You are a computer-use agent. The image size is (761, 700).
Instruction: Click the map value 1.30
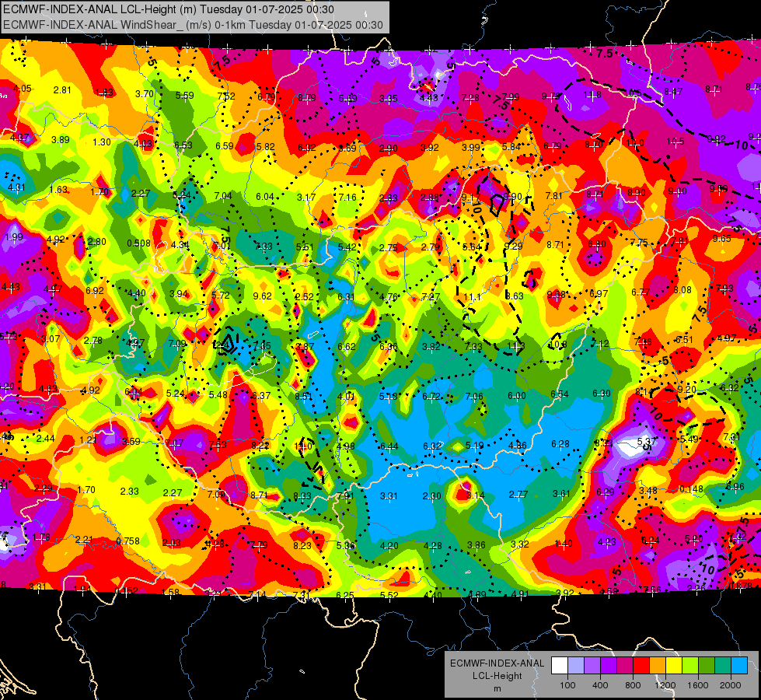tap(101, 142)
